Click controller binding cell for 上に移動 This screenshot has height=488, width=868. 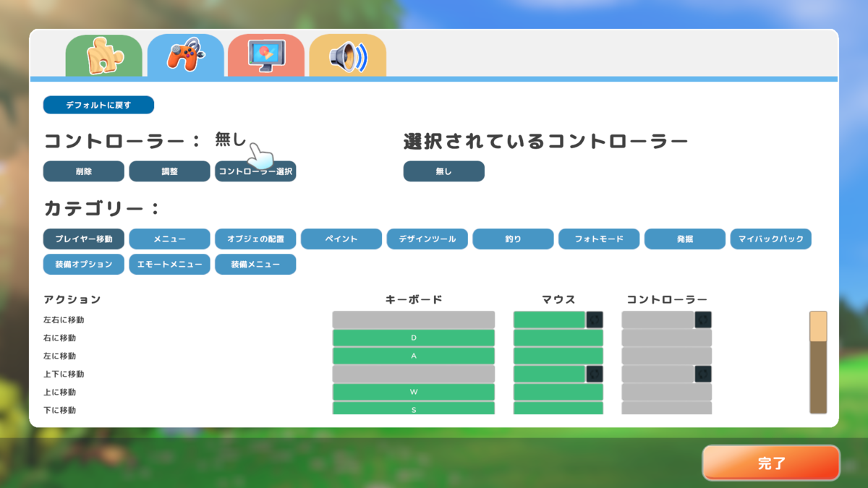[x=667, y=392]
